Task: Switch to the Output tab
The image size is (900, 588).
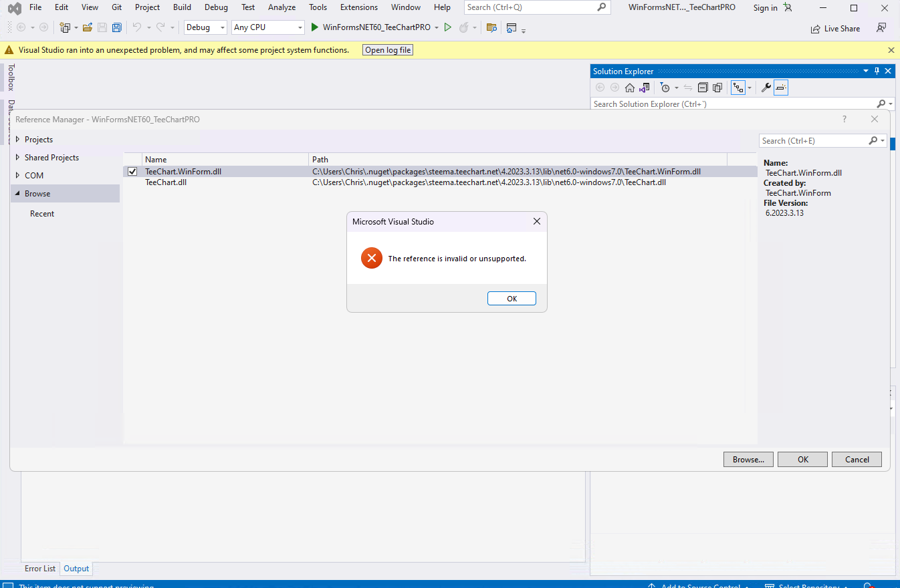Action: point(76,569)
